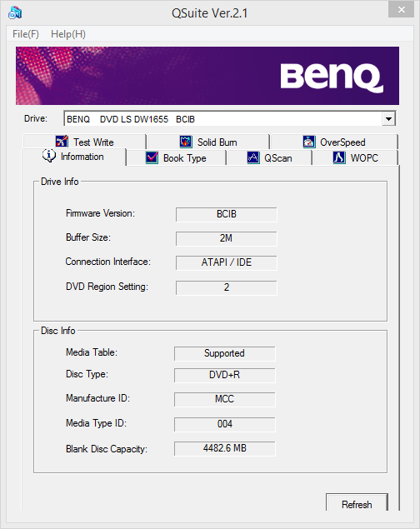The image size is (420, 529).
Task: Switch to the QScan tab
Action: (x=269, y=158)
